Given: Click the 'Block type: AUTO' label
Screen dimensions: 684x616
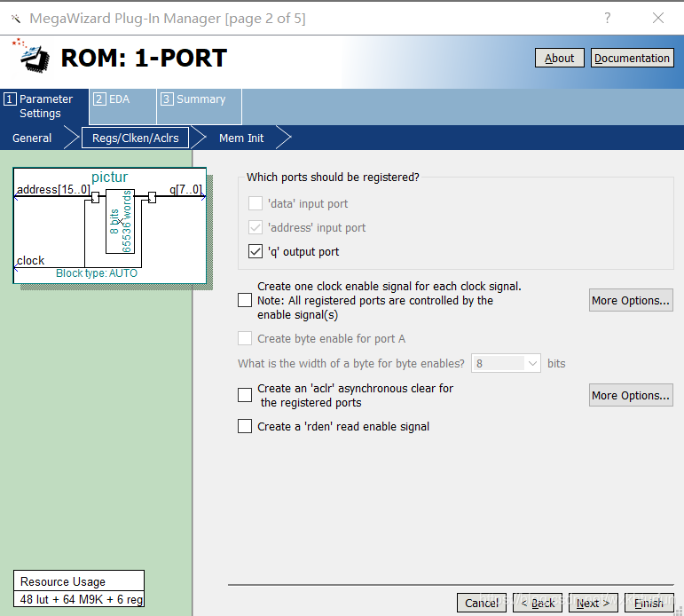Looking at the screenshot, I should (97, 273).
